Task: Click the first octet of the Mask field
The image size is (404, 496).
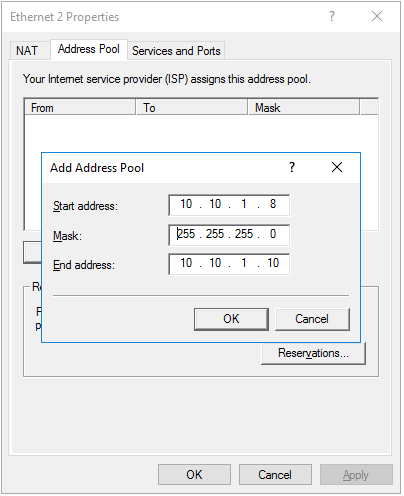Action: pyautogui.click(x=186, y=234)
